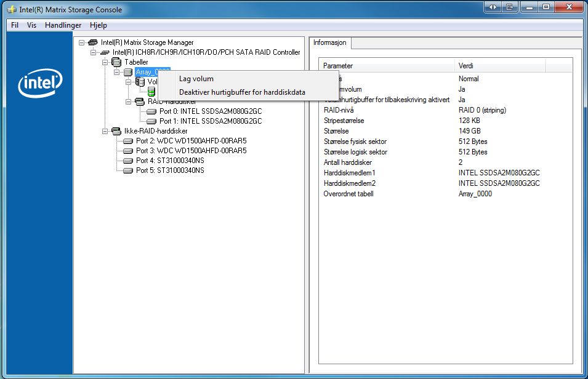
Task: Maximize the Matrix Storage Console window
Action: 546,7
